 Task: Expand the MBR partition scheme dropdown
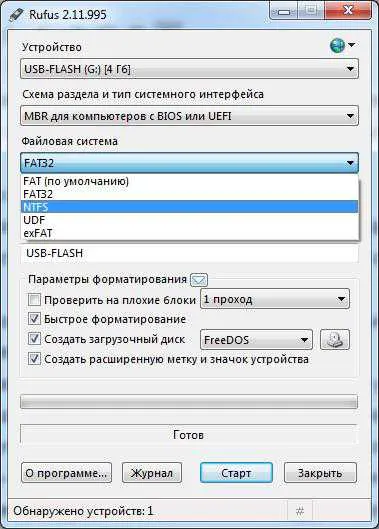(x=189, y=116)
